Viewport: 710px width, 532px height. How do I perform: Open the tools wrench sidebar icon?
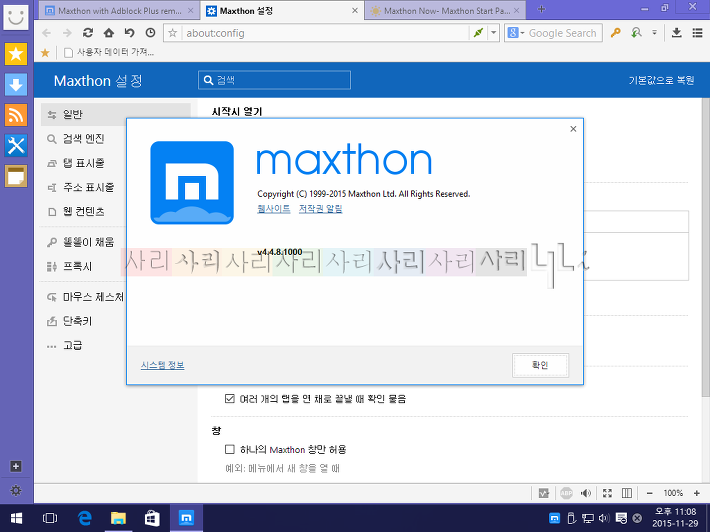pyautogui.click(x=16, y=145)
